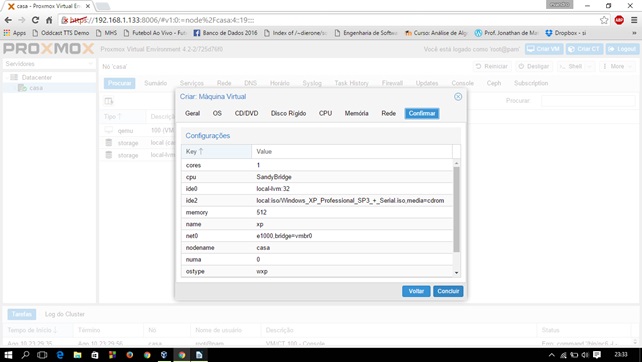Click the Voltar button
The image size is (642, 362).
tap(416, 291)
